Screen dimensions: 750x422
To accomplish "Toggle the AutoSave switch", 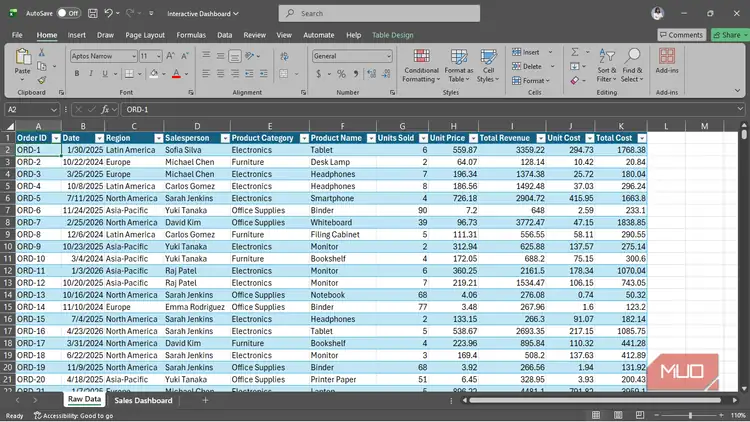I will point(68,13).
